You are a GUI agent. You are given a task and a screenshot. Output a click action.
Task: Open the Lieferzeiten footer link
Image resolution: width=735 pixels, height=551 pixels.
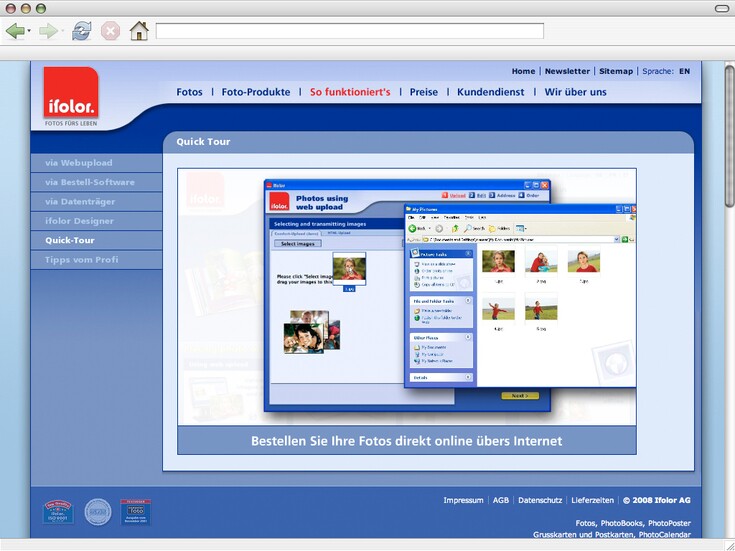[592, 500]
